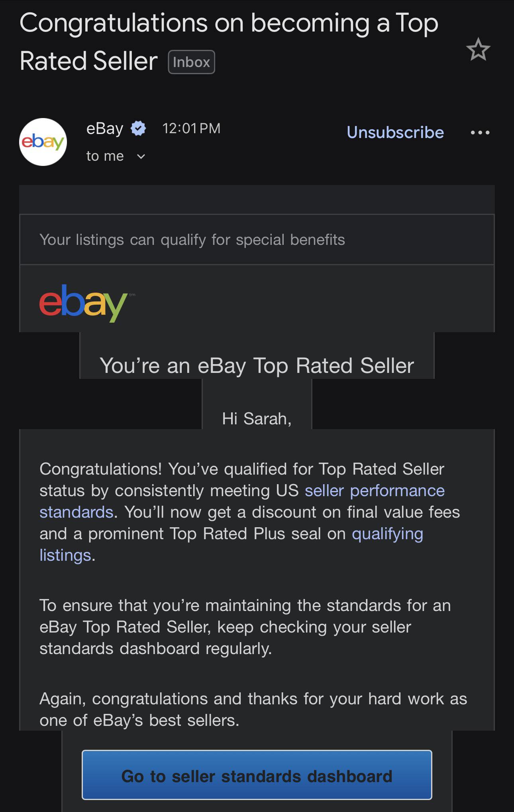
Task: Tap the 'to me' recipient text
Action: [105, 156]
